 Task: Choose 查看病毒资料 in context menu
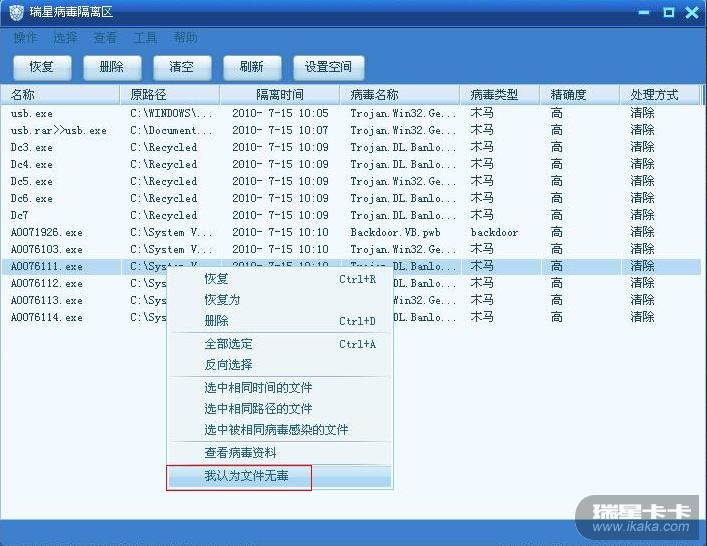click(280, 453)
